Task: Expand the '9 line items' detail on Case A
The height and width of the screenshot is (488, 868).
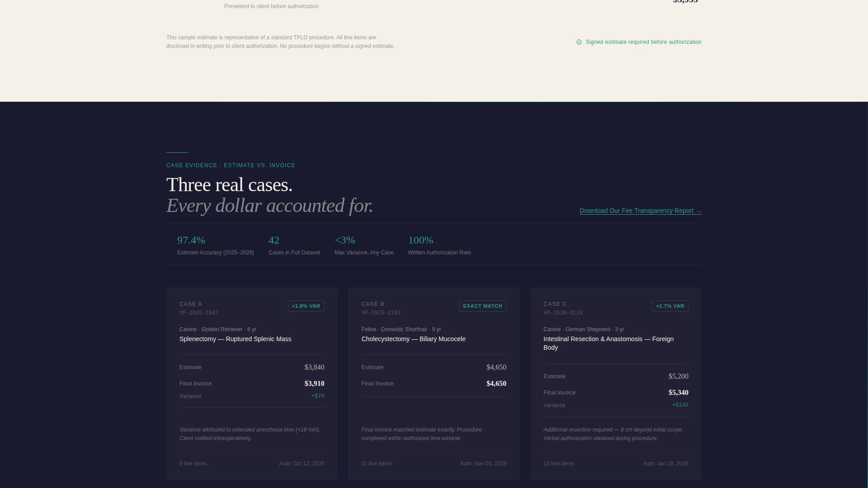Action: tap(193, 463)
